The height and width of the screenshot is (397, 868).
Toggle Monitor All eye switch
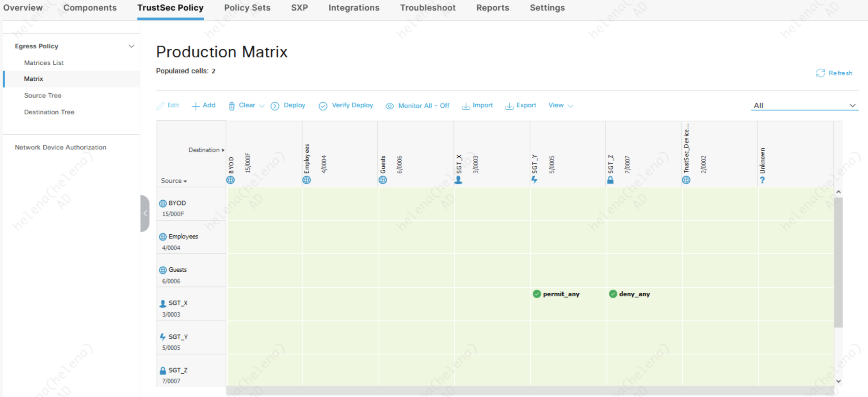[x=390, y=106]
